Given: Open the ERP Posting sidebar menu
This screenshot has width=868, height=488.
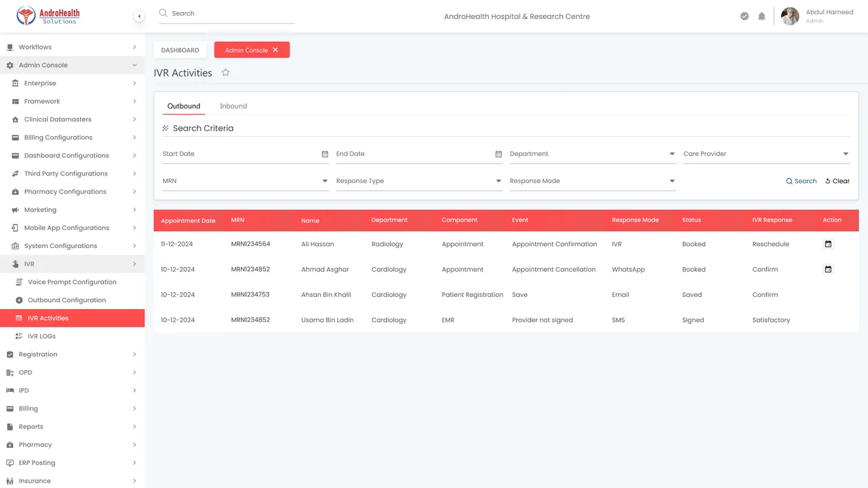Looking at the screenshot, I should [73, 463].
